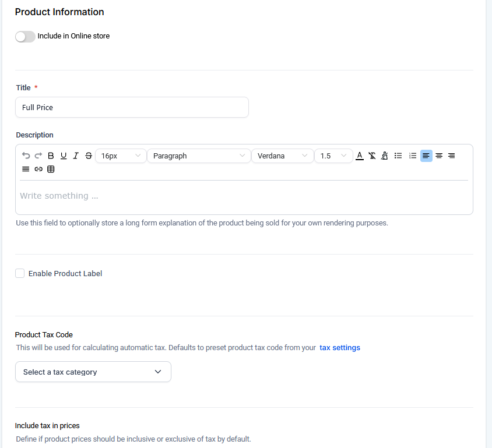Click the undo icon in description editor
The width and height of the screenshot is (492, 448).
[26, 156]
